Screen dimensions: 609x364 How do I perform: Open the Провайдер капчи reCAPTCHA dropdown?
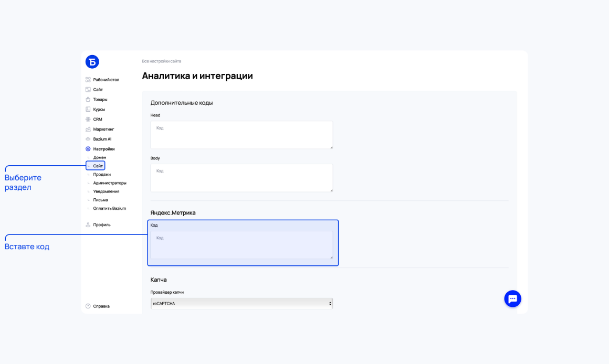(x=241, y=304)
